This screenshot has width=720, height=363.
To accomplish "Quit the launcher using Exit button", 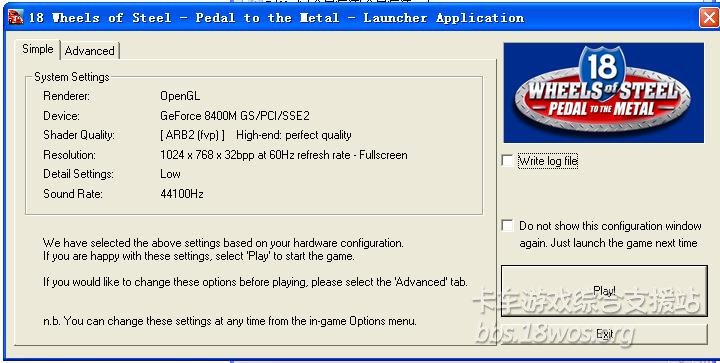I will pos(604,334).
